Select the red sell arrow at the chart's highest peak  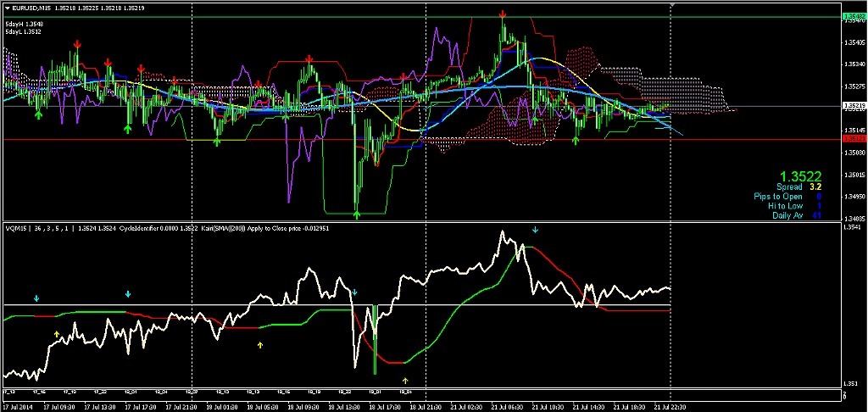tap(504, 15)
